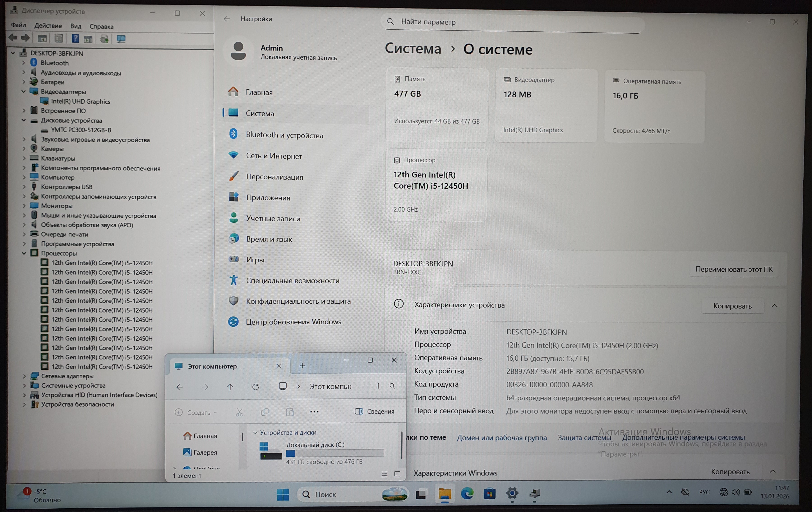Open Microsoft Edge from the taskbar
812x512 pixels.
467,494
